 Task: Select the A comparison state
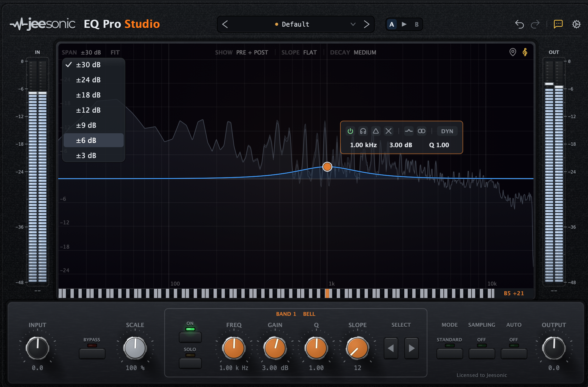[392, 24]
